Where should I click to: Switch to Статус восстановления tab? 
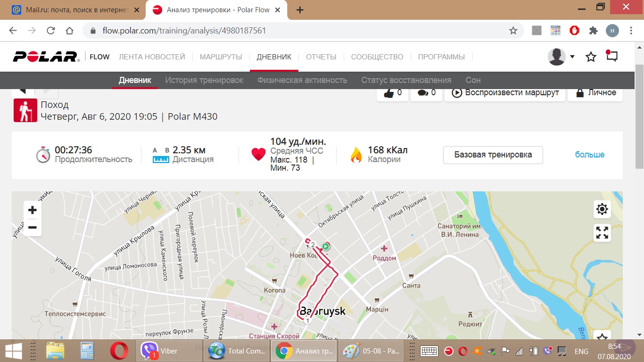click(x=406, y=80)
